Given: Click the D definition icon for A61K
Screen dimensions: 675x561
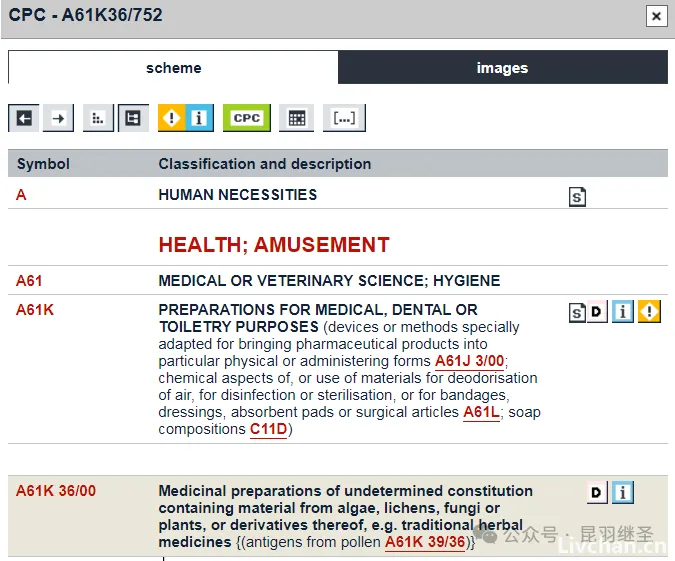Looking at the screenshot, I should click(x=597, y=313).
